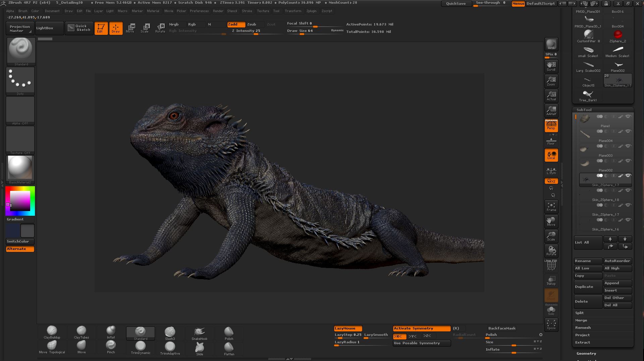Open the Preferences menu
Viewport: 644px width, 361px height.
[199, 11]
